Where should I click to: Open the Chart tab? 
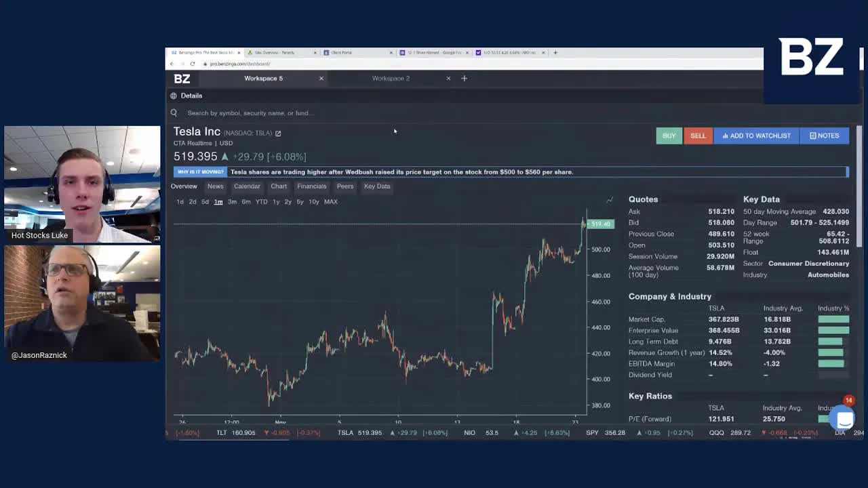279,186
